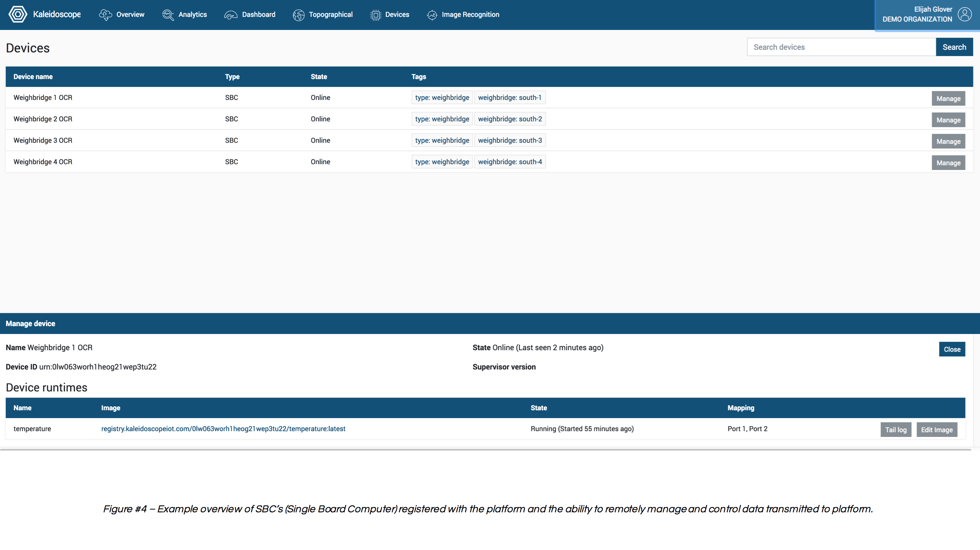Click the Tags column header
Screen dimensions: 980x550
tap(418, 76)
